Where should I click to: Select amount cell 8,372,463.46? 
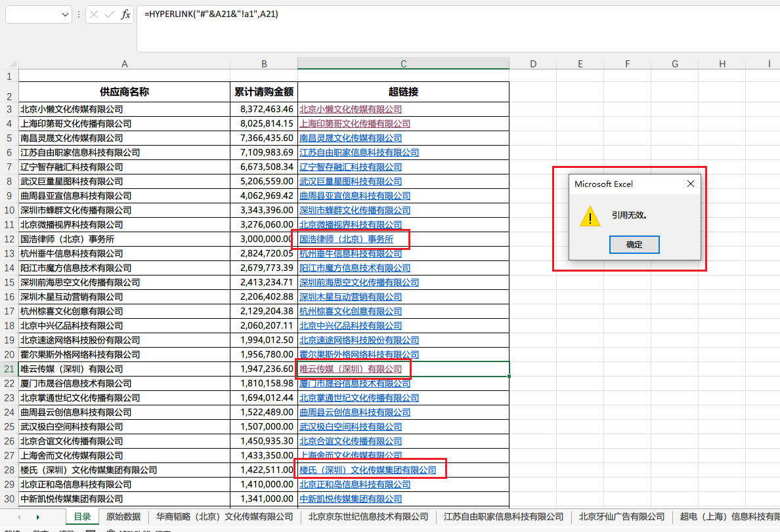pyautogui.click(x=264, y=110)
